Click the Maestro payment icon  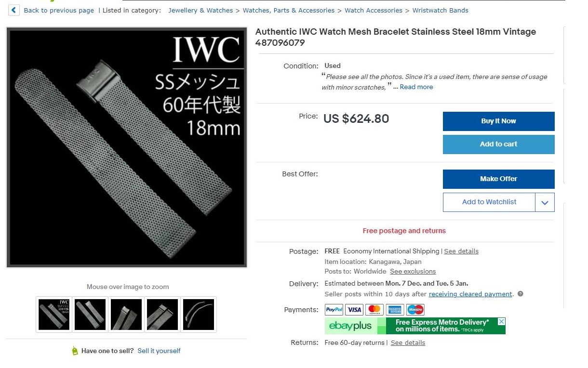415,310
